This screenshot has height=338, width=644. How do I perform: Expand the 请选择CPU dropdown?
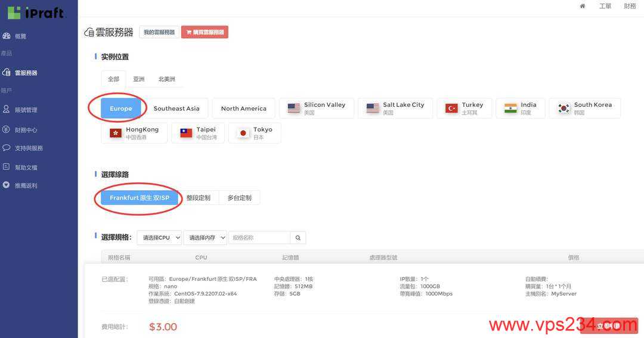pos(159,238)
